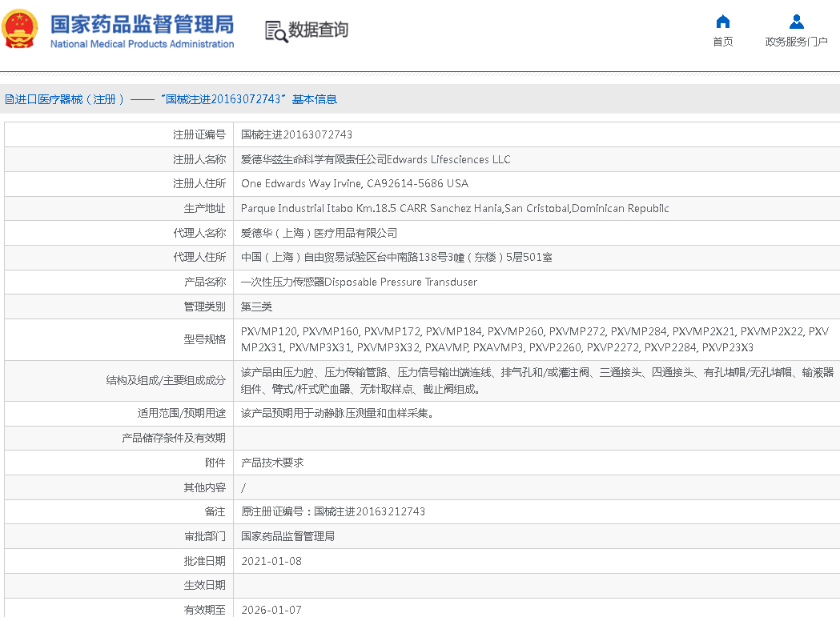Click the 产品储存条件及有效期 row label

pos(174,438)
